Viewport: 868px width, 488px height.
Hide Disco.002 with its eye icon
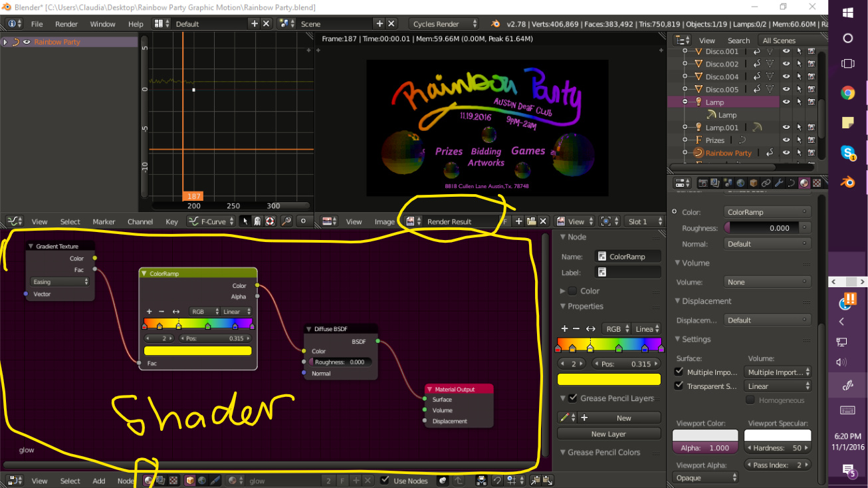786,64
